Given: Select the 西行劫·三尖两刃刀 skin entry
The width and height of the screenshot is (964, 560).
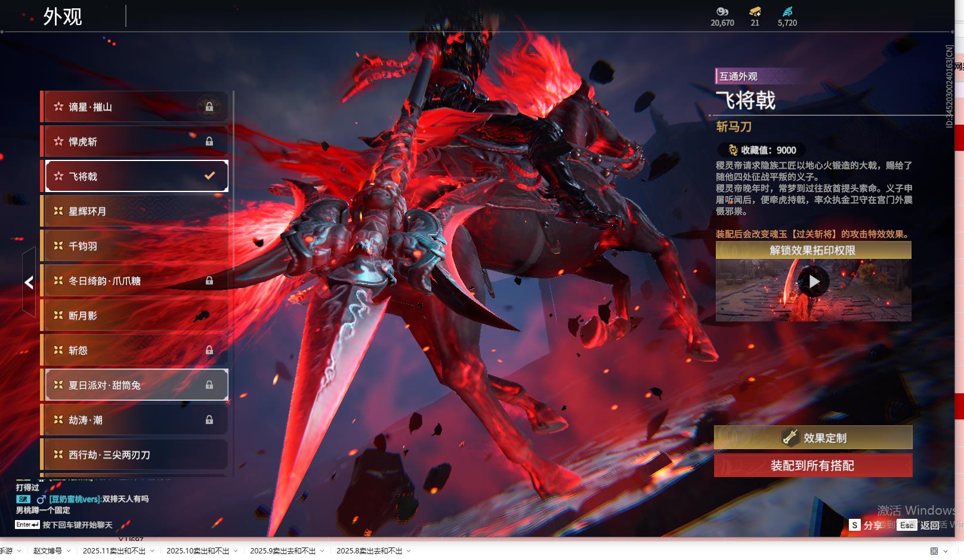Looking at the screenshot, I should pos(134,454).
